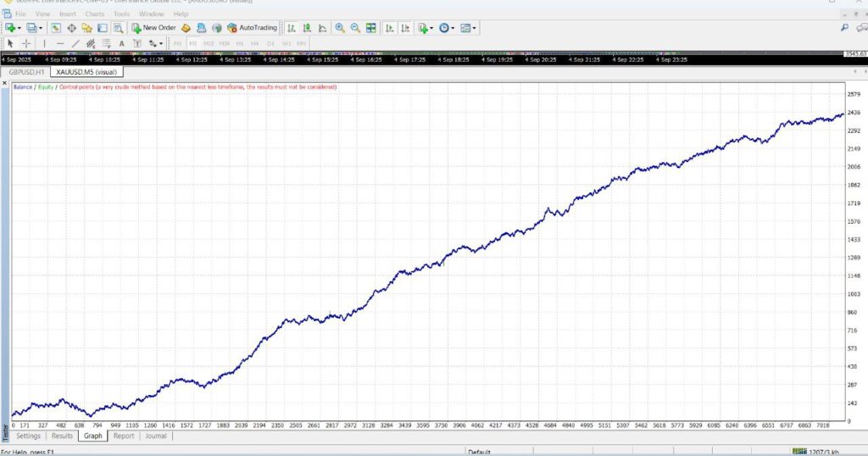Open the Charts menu
This screenshot has height=456, width=868.
[x=94, y=14]
